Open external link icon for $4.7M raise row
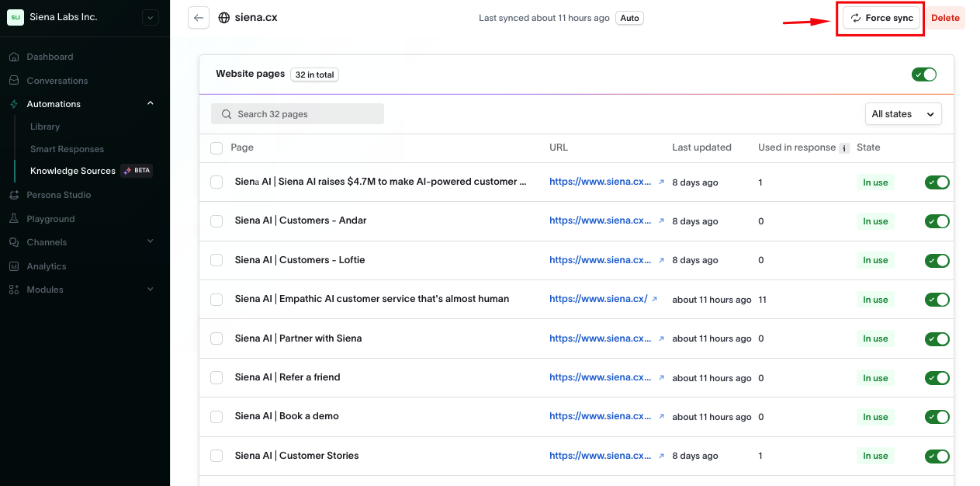The width and height of the screenshot is (980, 486). (661, 182)
